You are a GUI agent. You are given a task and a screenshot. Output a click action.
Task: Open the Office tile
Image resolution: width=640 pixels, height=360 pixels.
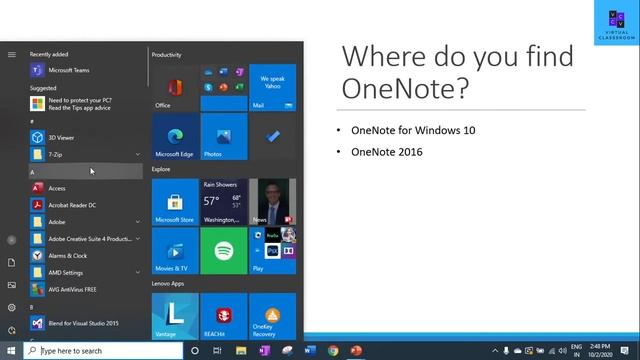pos(175,88)
